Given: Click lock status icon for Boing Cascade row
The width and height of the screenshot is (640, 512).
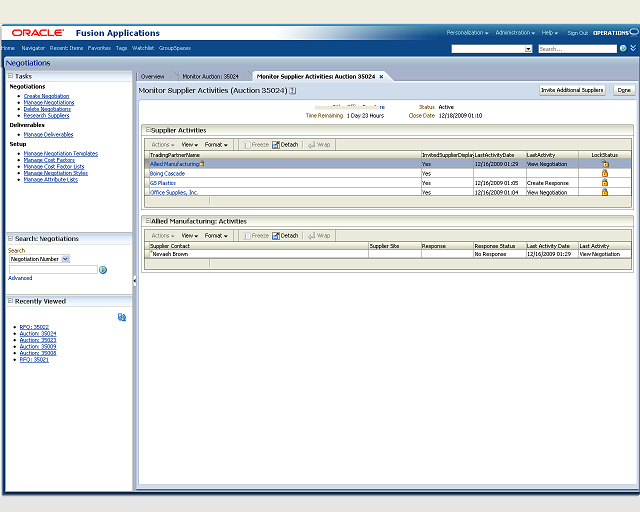Looking at the screenshot, I should [605, 173].
